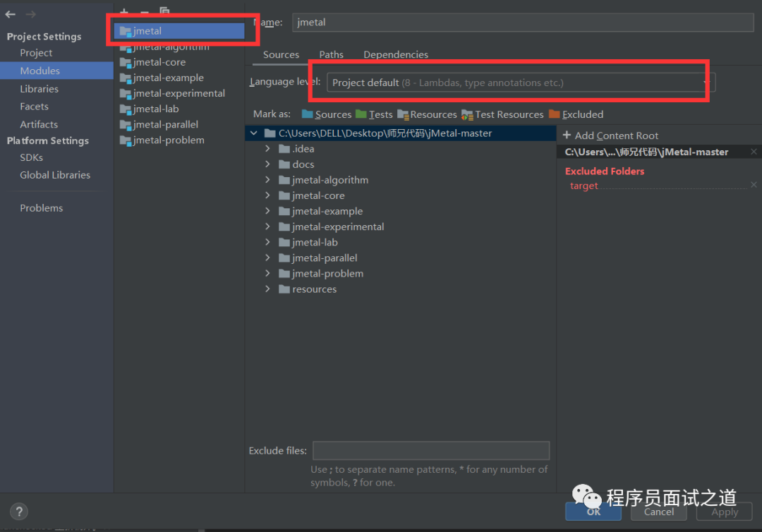The width and height of the screenshot is (762, 532).
Task: Select the jmetal-example module
Action: coord(179,78)
